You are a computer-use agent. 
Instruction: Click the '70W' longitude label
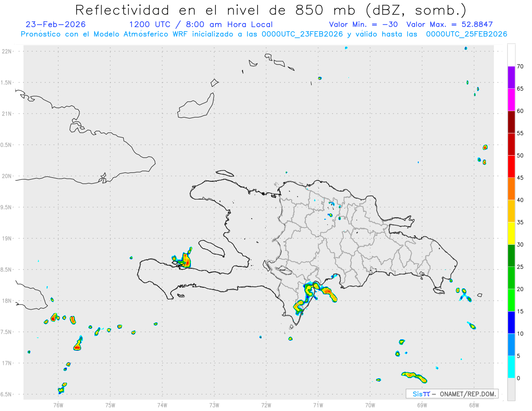tap(370, 405)
